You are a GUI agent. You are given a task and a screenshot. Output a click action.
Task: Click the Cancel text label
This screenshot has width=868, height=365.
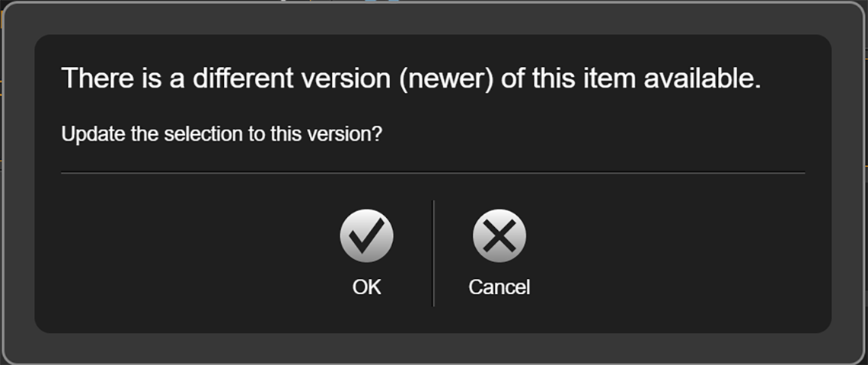[x=499, y=287]
